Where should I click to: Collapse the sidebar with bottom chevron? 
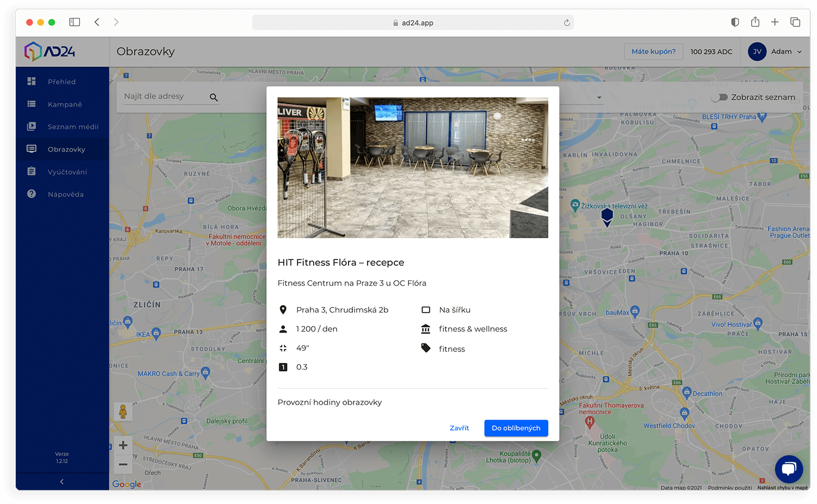coord(62,481)
